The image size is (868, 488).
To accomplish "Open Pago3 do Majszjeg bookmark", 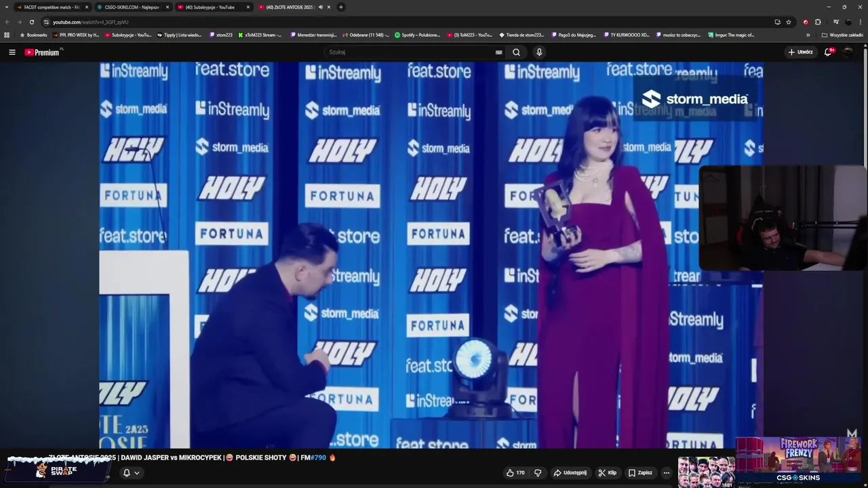I will (x=574, y=35).
